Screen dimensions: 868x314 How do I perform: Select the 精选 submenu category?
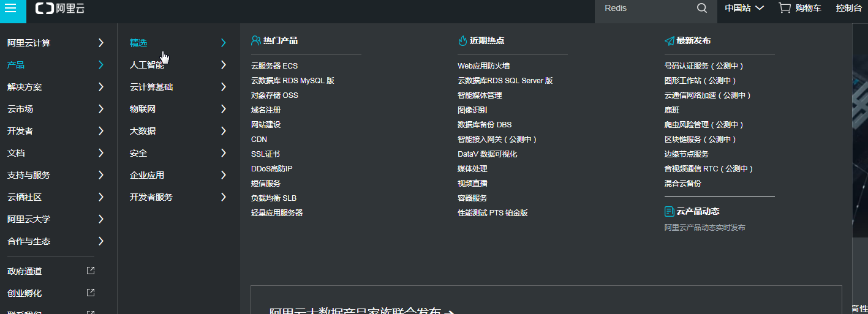click(x=138, y=43)
